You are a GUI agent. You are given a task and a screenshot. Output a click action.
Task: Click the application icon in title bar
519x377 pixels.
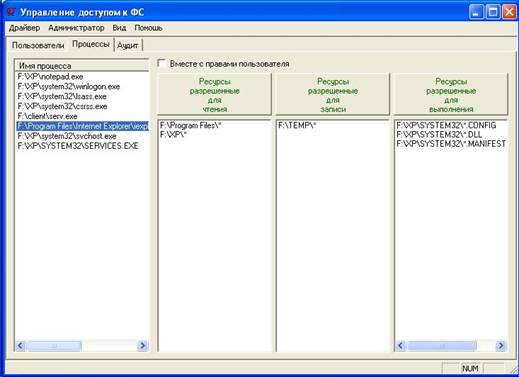coord(11,12)
